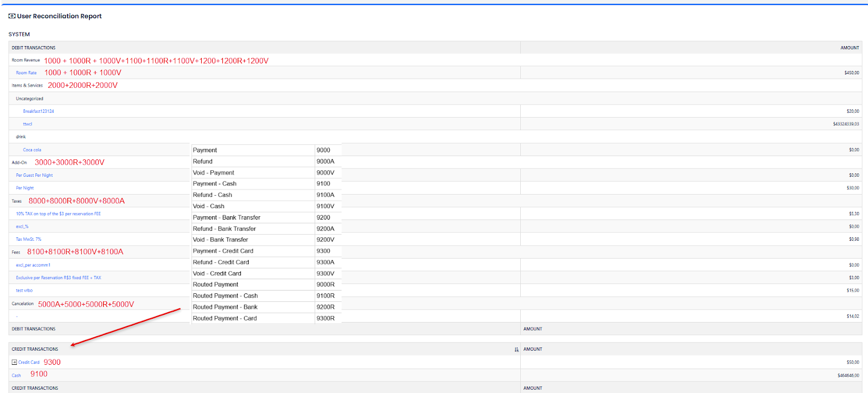868x393 pixels.
Task: Click the excl_per accomm1 fee link
Action: click(33, 265)
